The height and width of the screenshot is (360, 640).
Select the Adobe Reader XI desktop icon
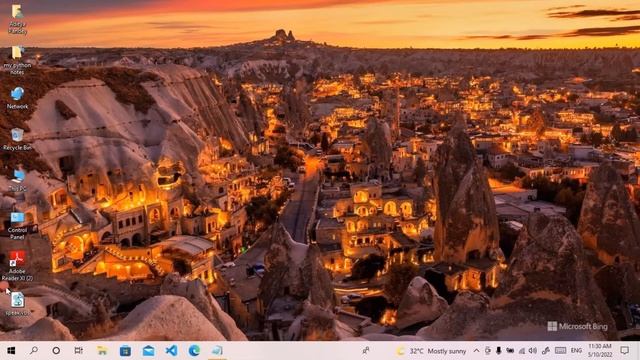point(17,266)
